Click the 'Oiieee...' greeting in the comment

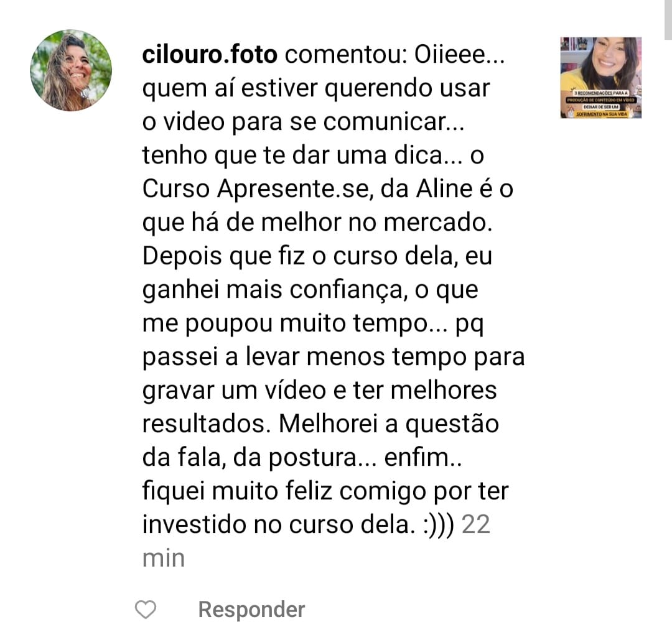[x=460, y=55]
